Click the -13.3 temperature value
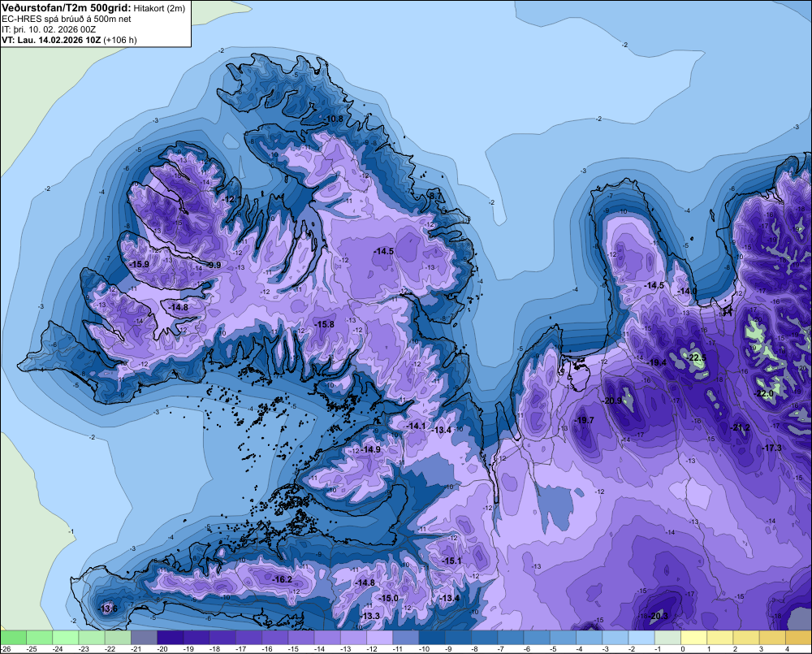The image size is (812, 654). [x=370, y=616]
